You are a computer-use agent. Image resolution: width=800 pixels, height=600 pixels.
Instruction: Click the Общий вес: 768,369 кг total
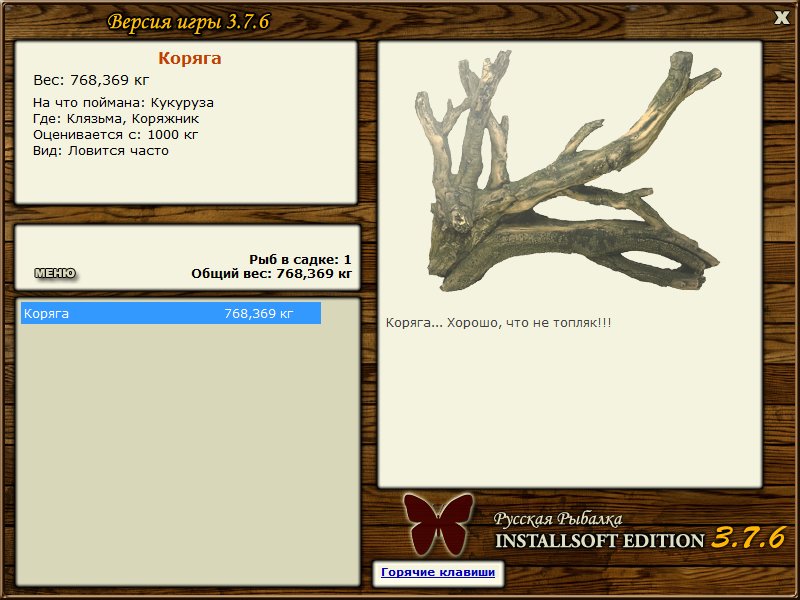271,273
